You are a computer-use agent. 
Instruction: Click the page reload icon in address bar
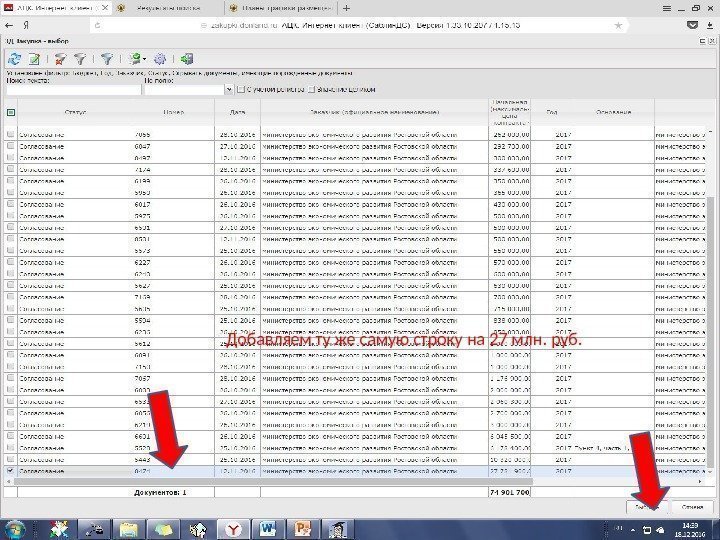[x=97, y=26]
